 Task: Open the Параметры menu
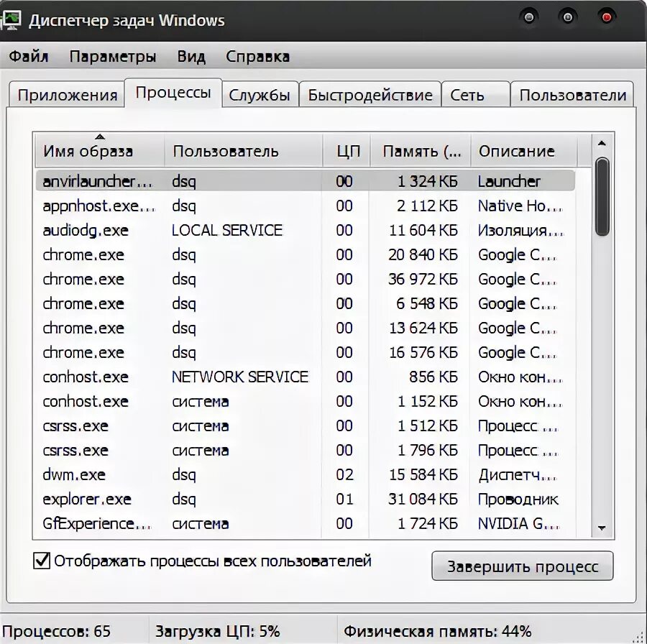[113, 56]
